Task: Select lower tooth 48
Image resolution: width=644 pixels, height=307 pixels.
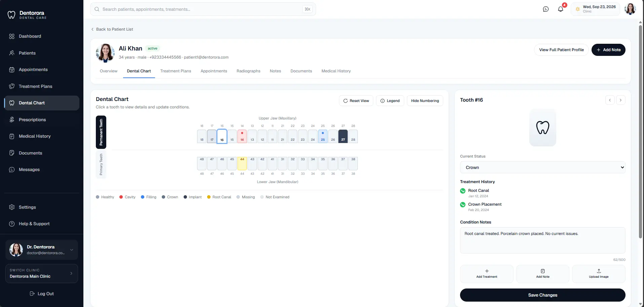Action: (x=202, y=163)
